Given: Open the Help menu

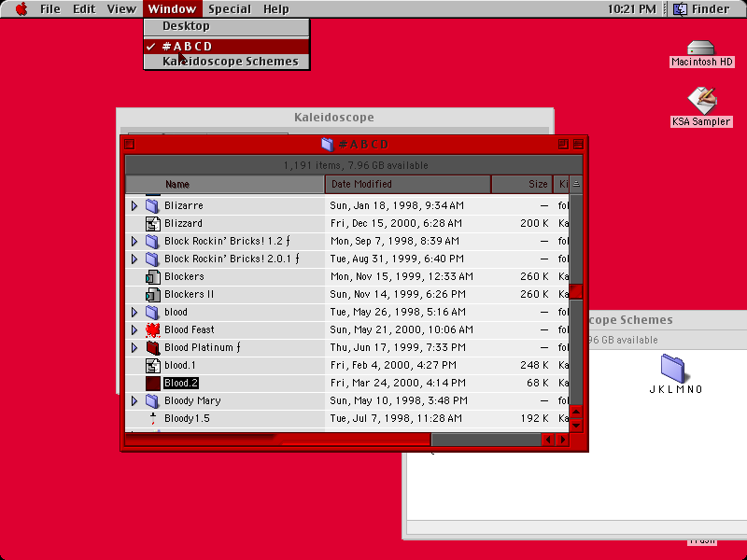Looking at the screenshot, I should pyautogui.click(x=275, y=9).
